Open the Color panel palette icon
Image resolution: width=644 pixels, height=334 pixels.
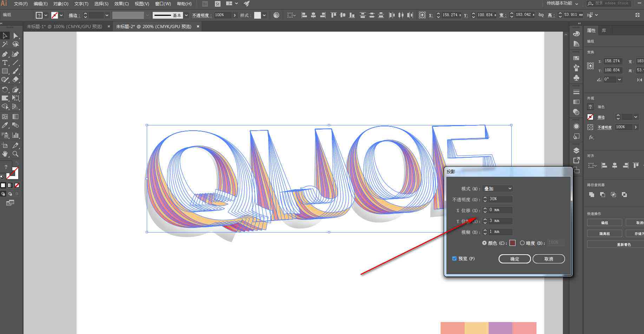[576, 34]
